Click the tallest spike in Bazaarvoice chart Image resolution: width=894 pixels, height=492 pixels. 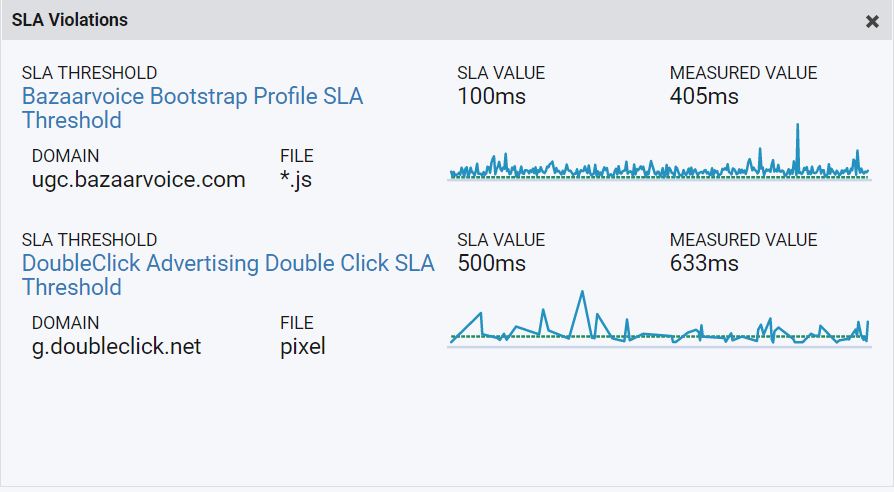798,127
